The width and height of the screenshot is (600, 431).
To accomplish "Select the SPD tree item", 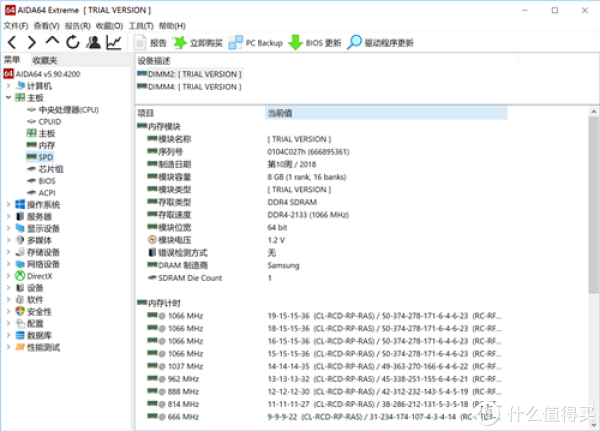I will (40, 157).
